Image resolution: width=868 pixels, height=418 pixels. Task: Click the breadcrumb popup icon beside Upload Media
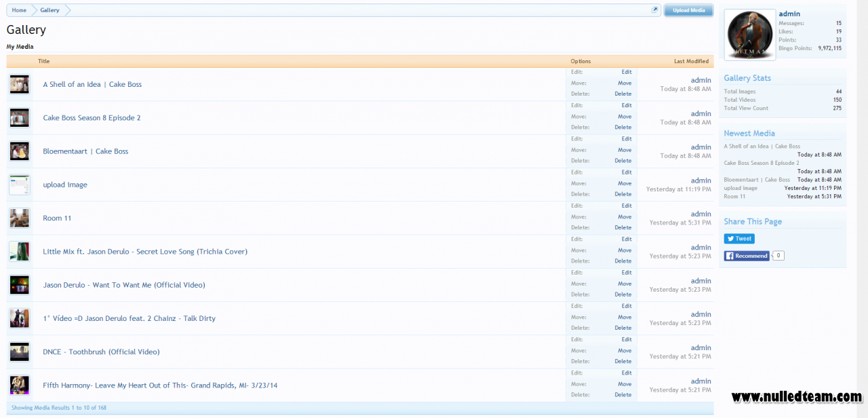tap(655, 10)
